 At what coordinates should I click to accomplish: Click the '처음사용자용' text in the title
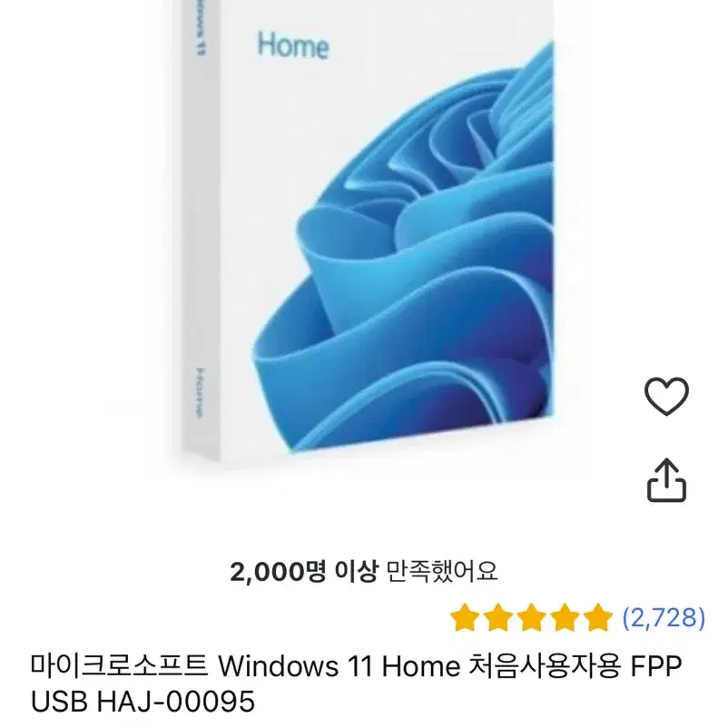click(x=545, y=665)
